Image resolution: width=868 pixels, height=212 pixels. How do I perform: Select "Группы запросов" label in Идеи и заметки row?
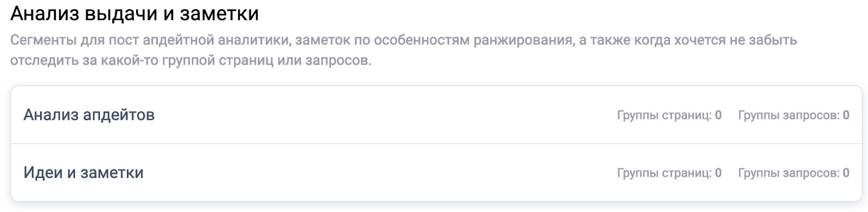tap(789, 173)
